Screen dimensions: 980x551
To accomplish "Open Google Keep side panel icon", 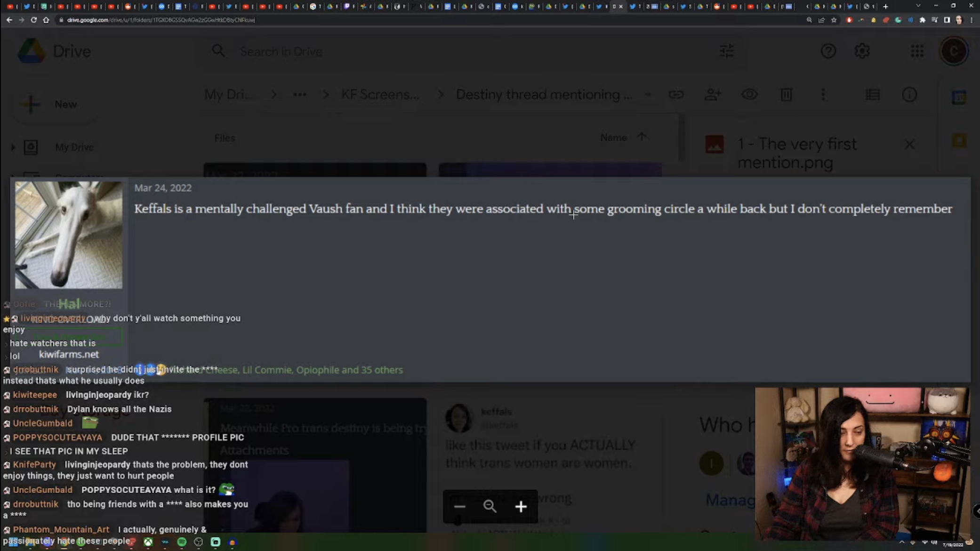I will pos(959,140).
